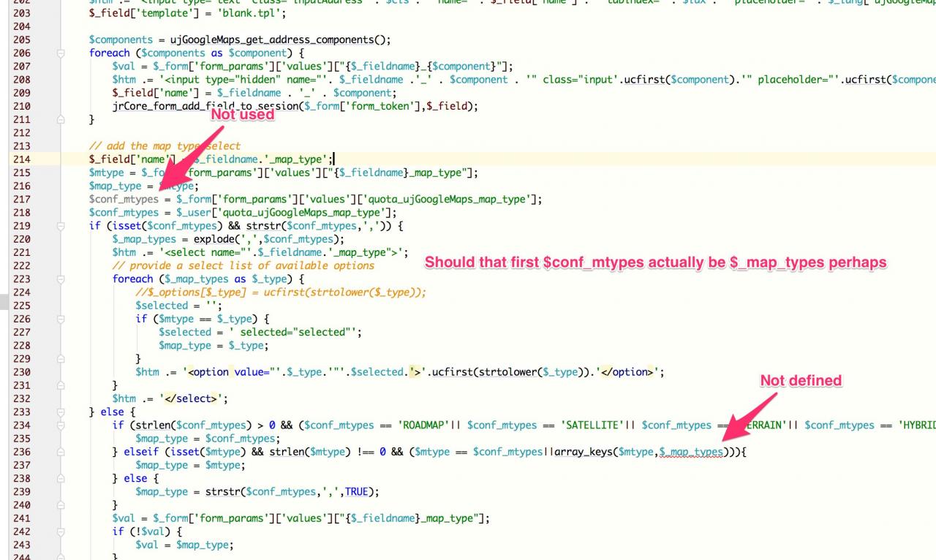
Task: Click the commented-out $_options line
Action: 281,292
